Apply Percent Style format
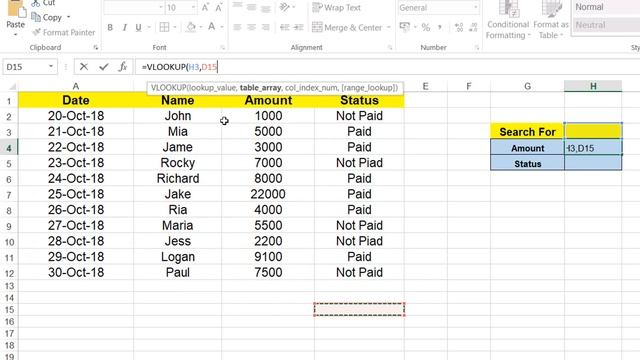Viewport: 640px width, 360px height. click(x=426, y=27)
